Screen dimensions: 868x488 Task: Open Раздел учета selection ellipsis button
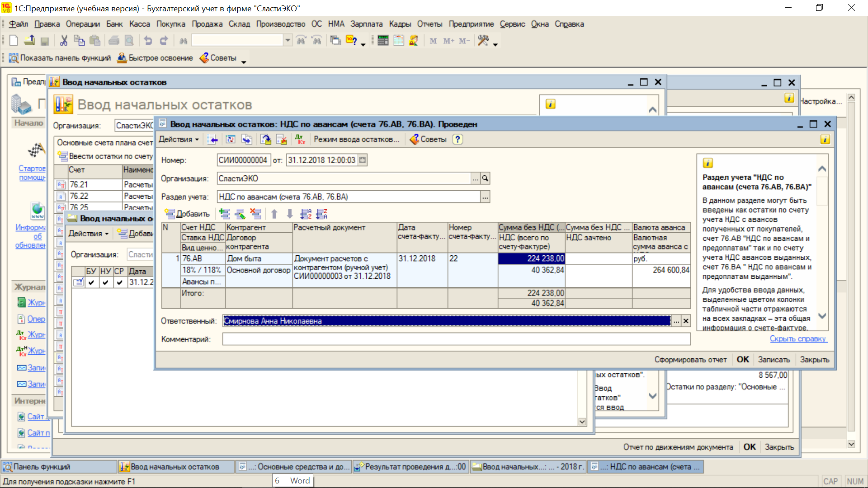[485, 197]
